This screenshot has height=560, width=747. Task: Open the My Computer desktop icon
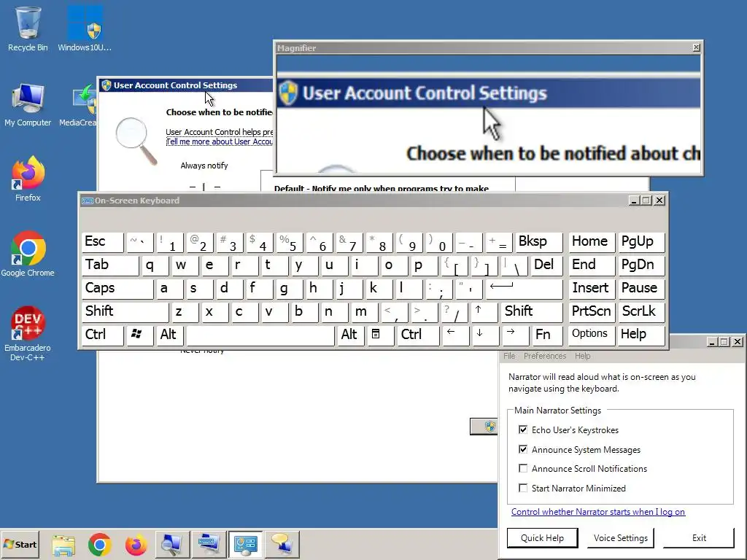(x=28, y=105)
